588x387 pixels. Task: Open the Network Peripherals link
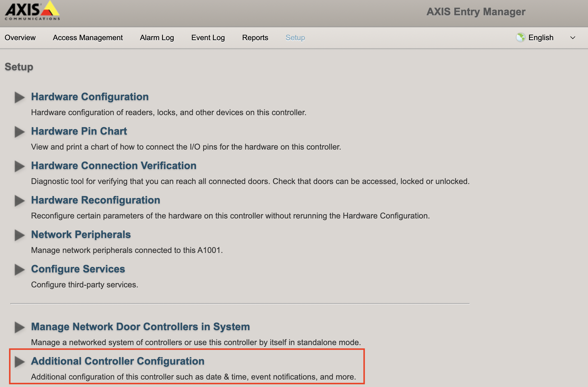pyautogui.click(x=81, y=235)
